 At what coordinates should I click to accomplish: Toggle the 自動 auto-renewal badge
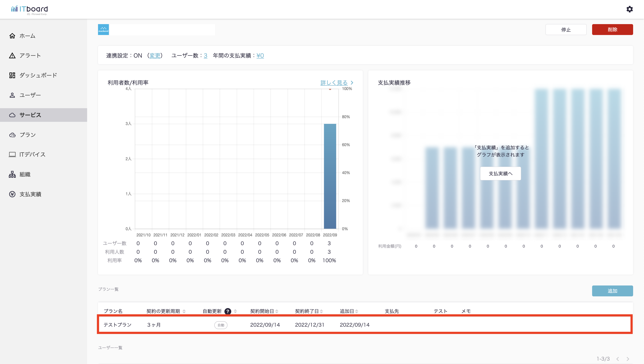point(221,325)
